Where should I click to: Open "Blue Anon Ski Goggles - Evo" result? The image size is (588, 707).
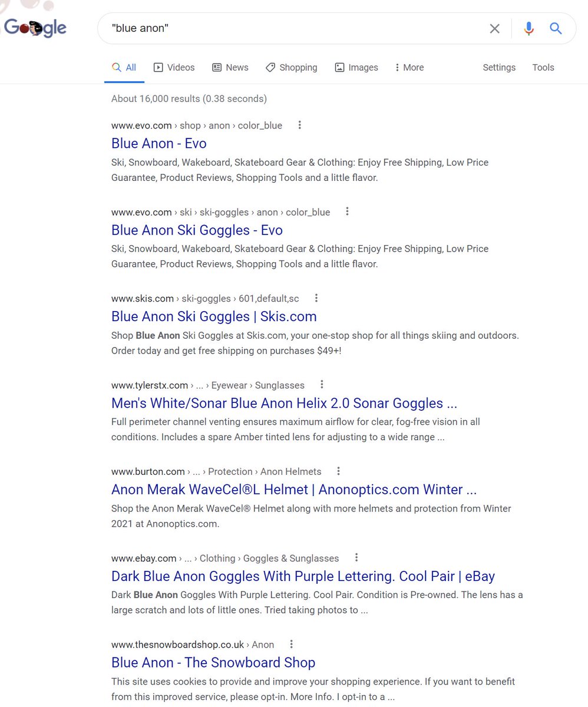197,230
